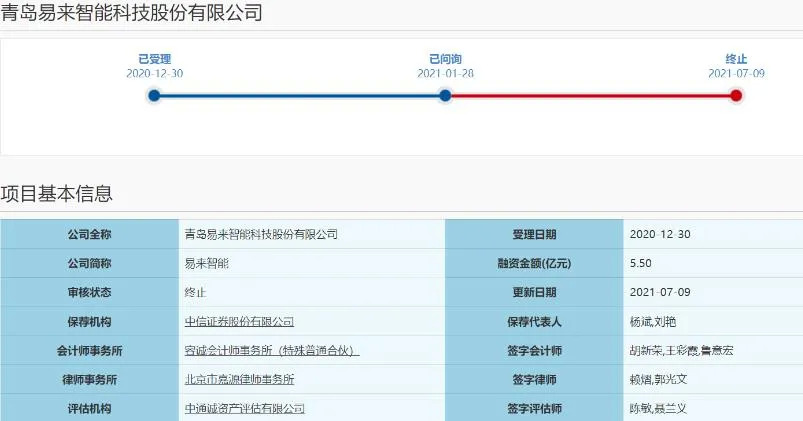Click the red 终止 timeline dot
The width and height of the screenshot is (803, 421).
736,96
